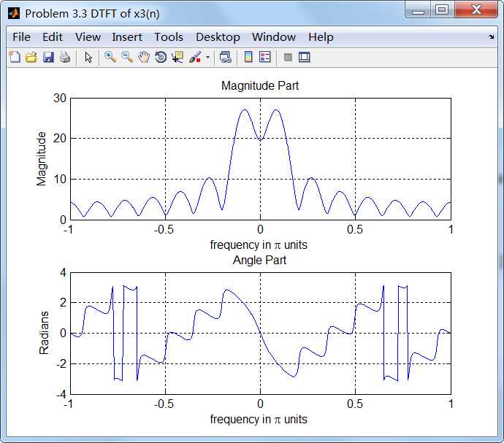Open the Desktop menu
This screenshot has width=504, height=443.
[218, 37]
